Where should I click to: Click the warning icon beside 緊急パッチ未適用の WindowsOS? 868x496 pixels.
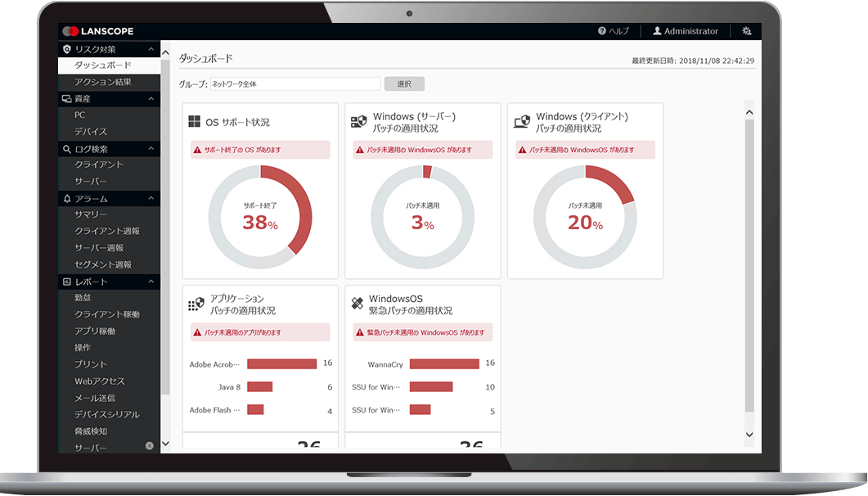[x=360, y=332]
